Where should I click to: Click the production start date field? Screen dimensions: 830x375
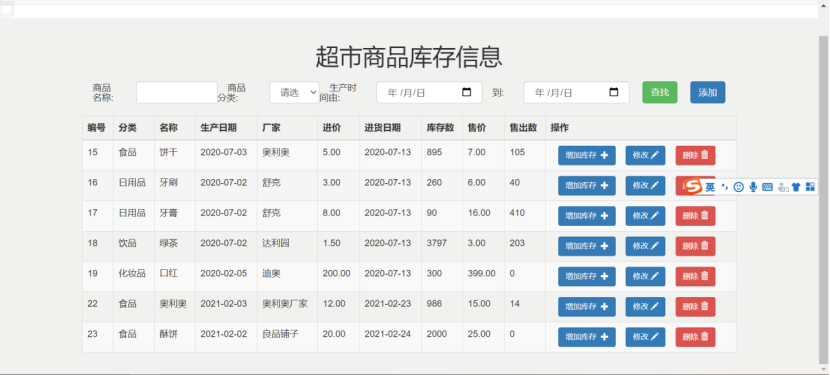point(429,92)
